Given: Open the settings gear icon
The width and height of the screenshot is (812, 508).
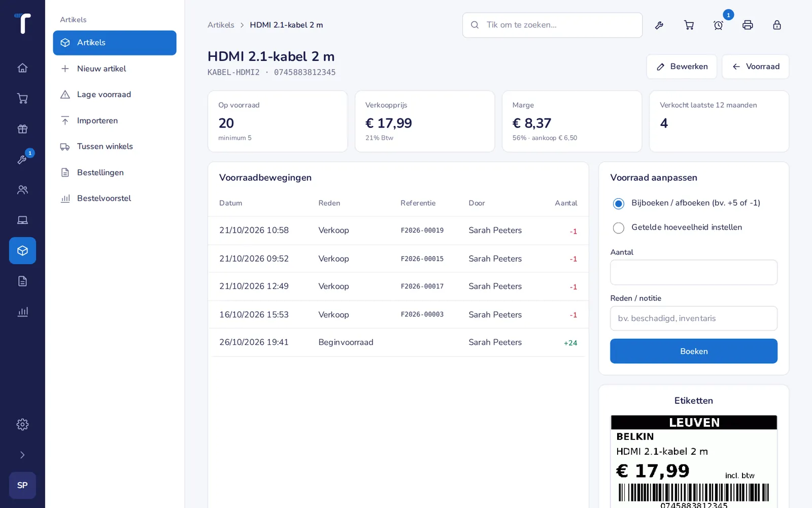Looking at the screenshot, I should (22, 424).
